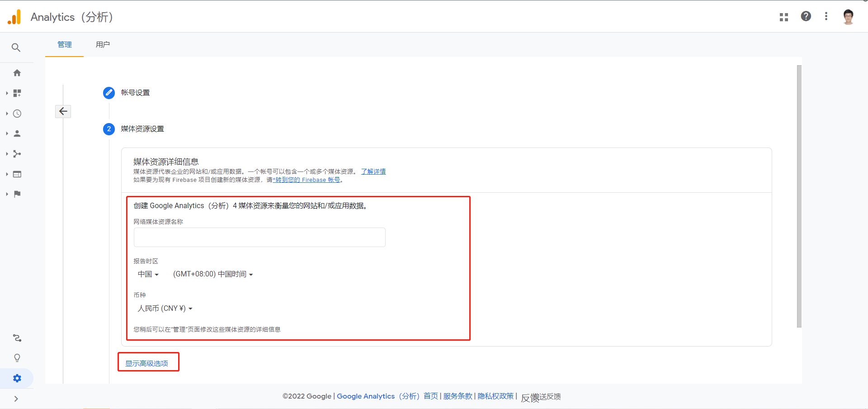Open the attribution path icon
Image resolution: width=868 pixels, height=409 pixels.
point(17,338)
